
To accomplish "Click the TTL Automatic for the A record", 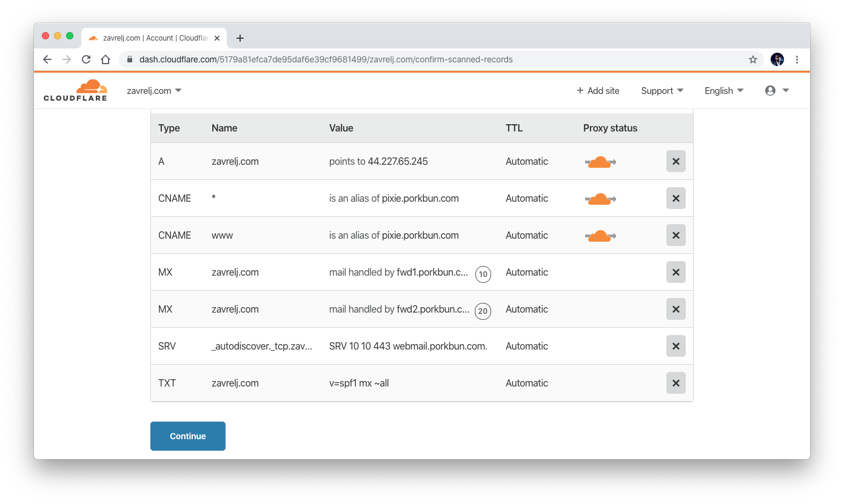I will tap(527, 161).
